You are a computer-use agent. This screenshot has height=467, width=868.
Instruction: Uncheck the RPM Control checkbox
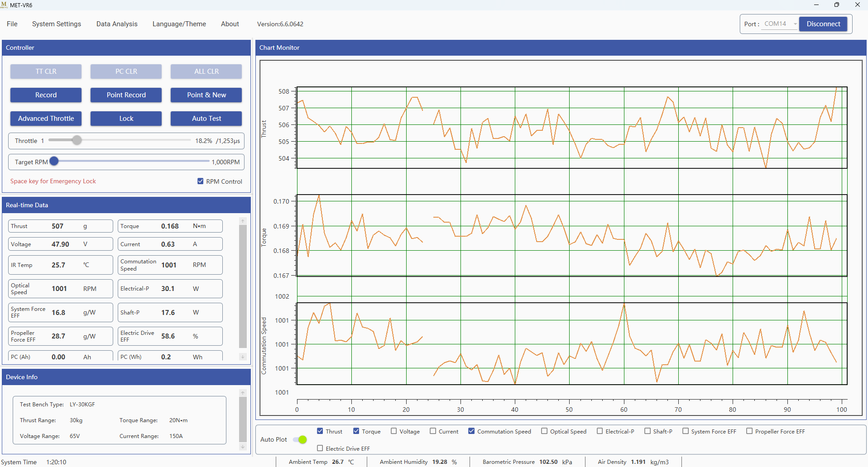(x=200, y=181)
